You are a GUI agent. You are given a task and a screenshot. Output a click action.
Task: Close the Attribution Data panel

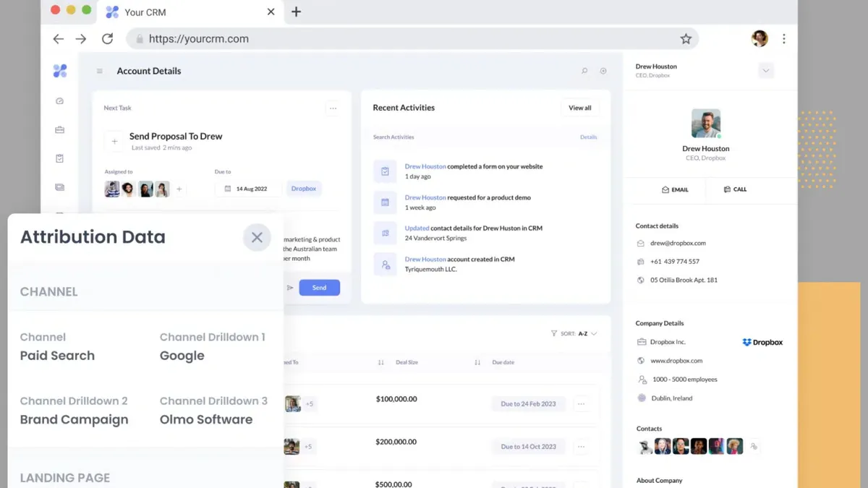[257, 237]
